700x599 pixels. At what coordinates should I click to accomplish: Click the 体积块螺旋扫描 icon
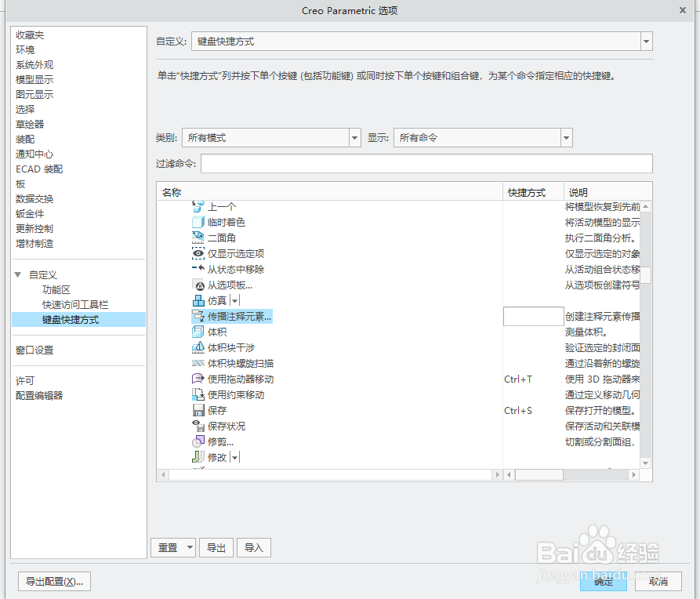coord(198,363)
